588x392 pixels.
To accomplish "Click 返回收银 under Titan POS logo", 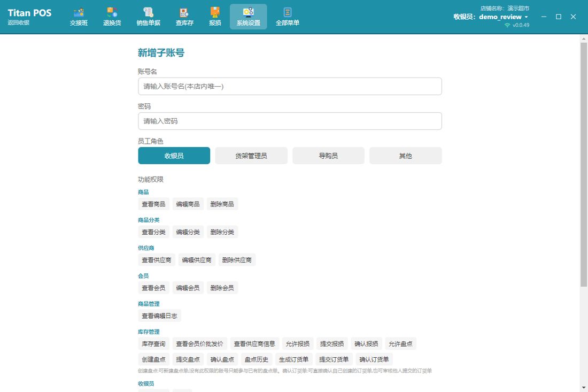I will pyautogui.click(x=18, y=22).
